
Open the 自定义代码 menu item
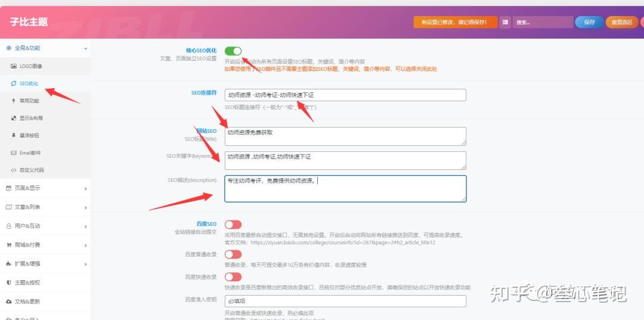click(x=45, y=170)
